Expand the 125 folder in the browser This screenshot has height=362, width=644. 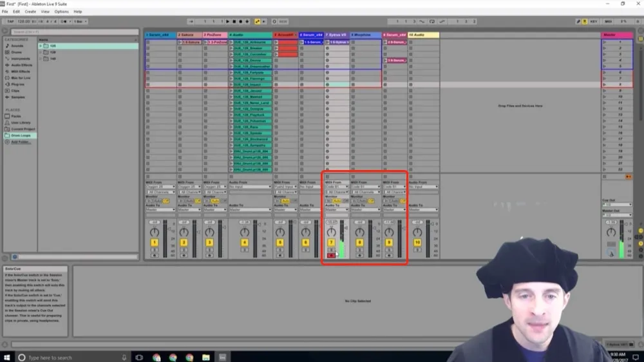41,46
